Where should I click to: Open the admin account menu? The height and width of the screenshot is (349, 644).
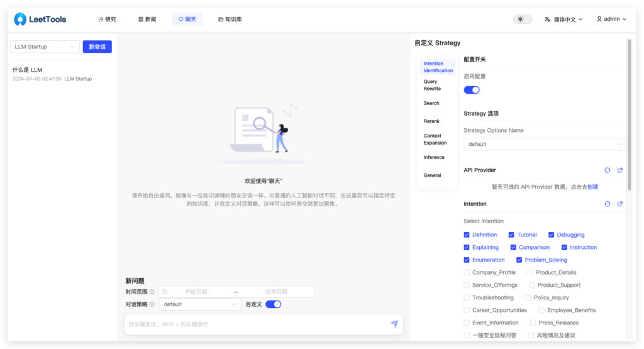611,19
